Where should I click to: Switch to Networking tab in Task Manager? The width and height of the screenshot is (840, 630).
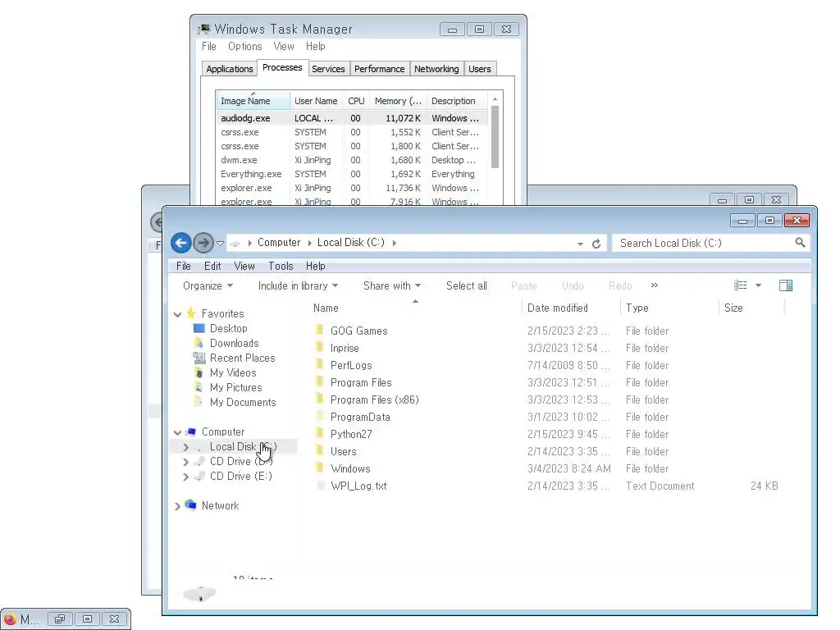coord(436,69)
